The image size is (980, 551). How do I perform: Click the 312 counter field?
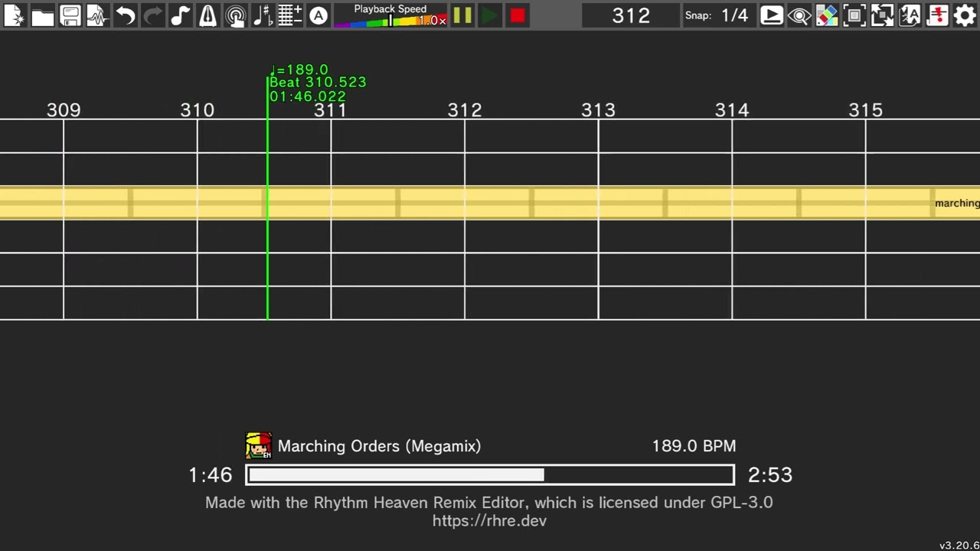631,15
